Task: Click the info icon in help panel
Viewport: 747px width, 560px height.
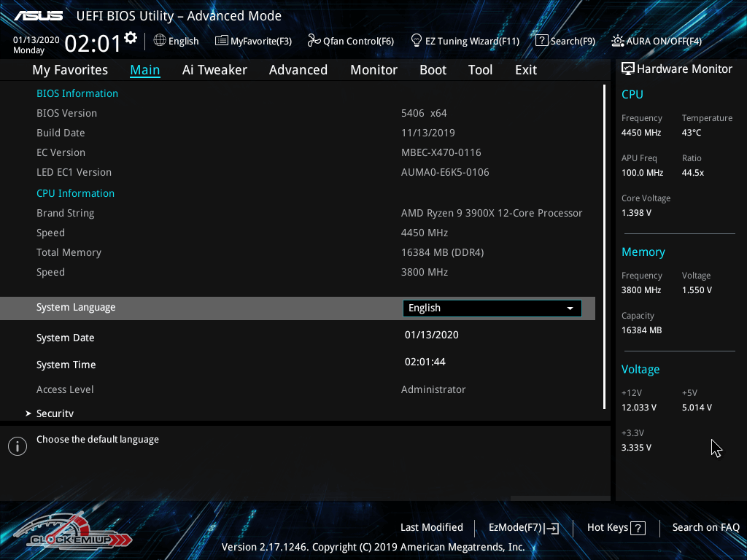Action: pos(18,446)
